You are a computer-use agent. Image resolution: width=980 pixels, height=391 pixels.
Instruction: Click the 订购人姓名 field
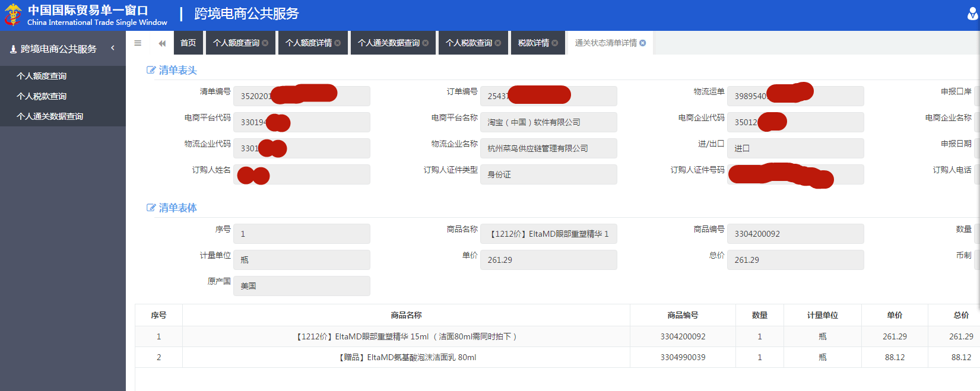tap(302, 174)
